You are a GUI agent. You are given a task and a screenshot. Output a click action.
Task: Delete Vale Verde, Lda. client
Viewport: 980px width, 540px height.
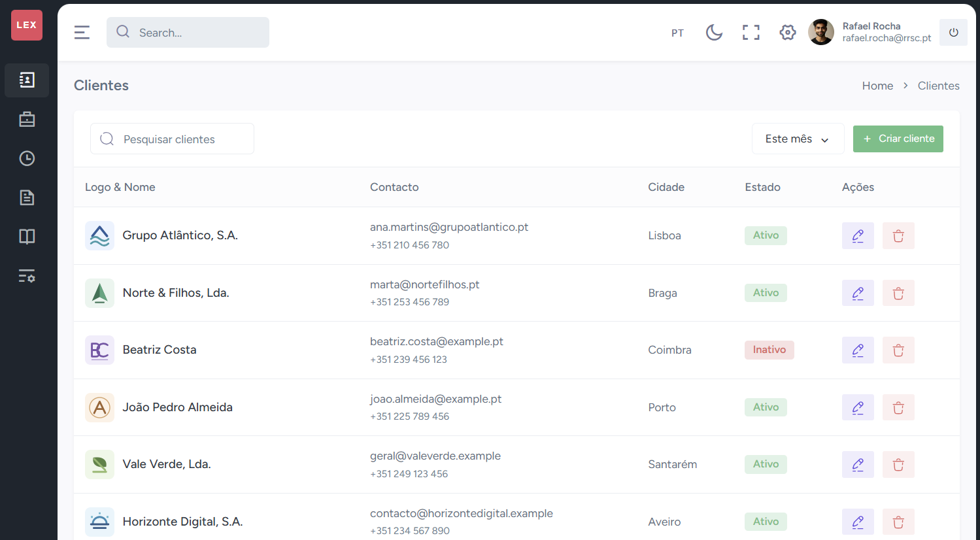898,464
